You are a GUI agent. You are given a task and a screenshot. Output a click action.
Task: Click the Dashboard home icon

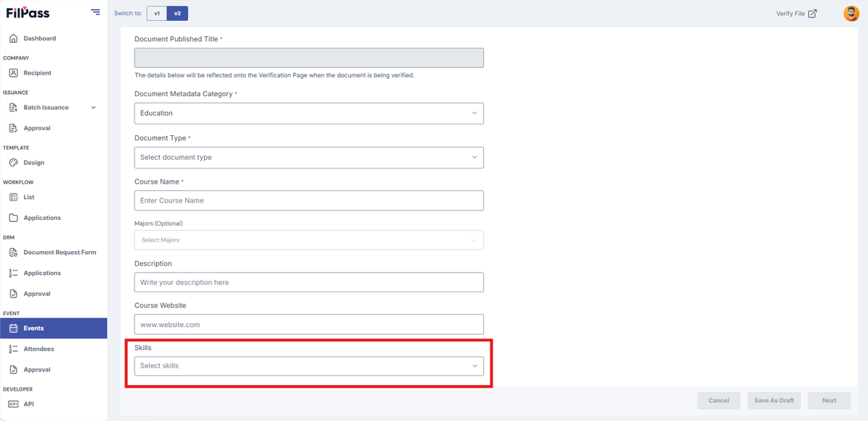14,38
